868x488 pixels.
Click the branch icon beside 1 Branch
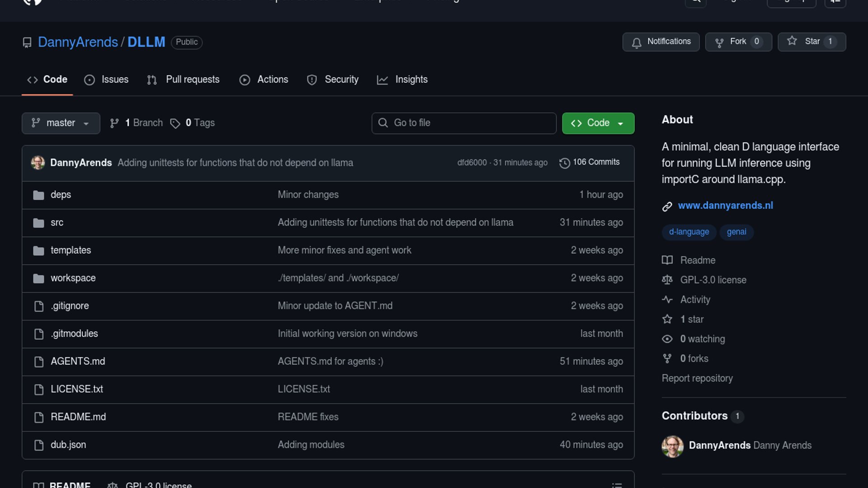point(114,123)
